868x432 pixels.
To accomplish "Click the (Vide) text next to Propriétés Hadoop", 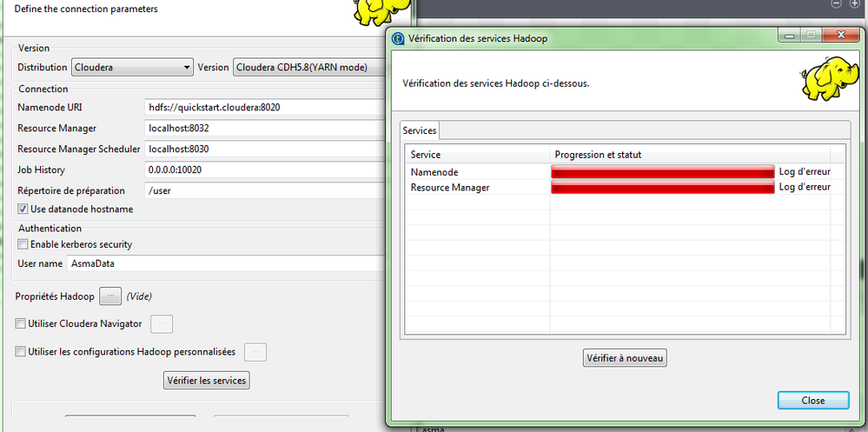I will pyautogui.click(x=139, y=296).
